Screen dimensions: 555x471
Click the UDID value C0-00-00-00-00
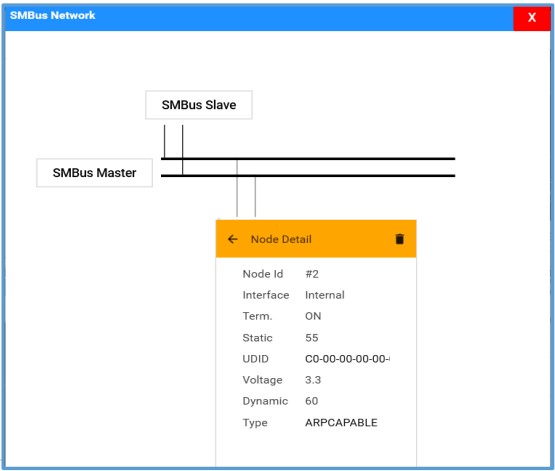(347, 359)
